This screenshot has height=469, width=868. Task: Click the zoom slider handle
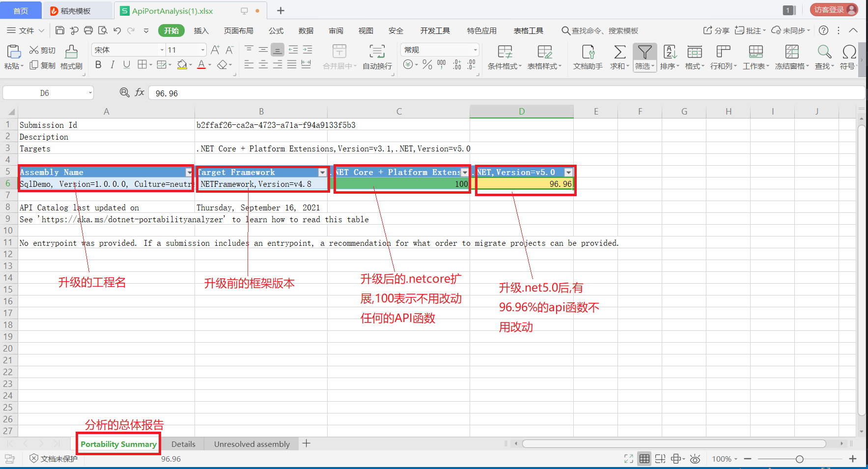(x=800, y=459)
